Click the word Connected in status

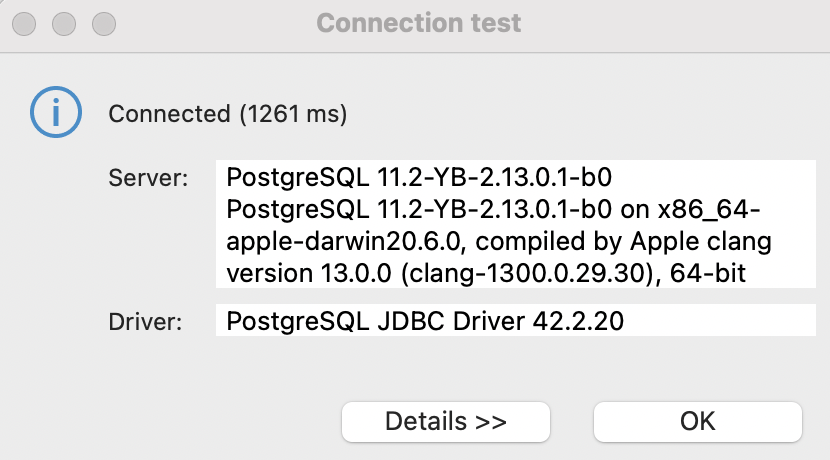coord(170,114)
